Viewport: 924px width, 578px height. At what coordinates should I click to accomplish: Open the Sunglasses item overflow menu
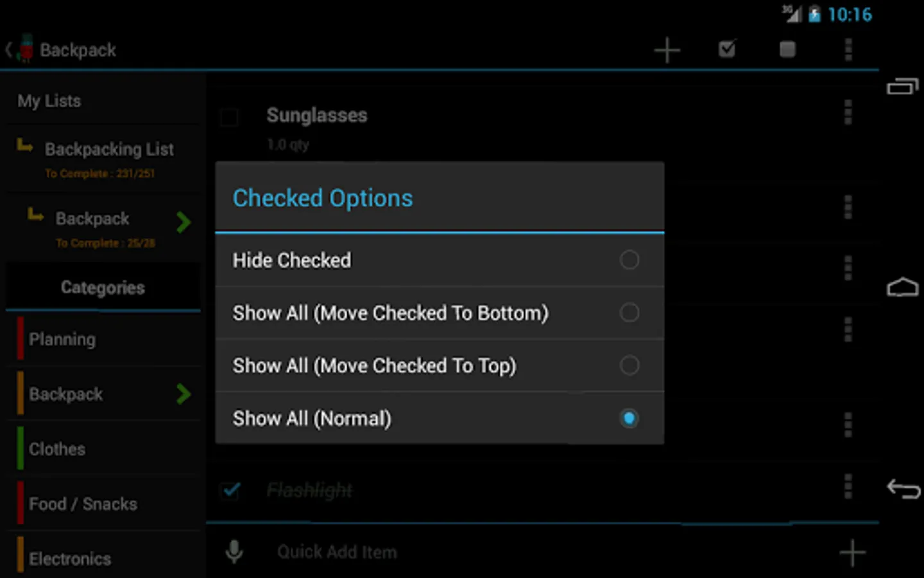point(848,112)
